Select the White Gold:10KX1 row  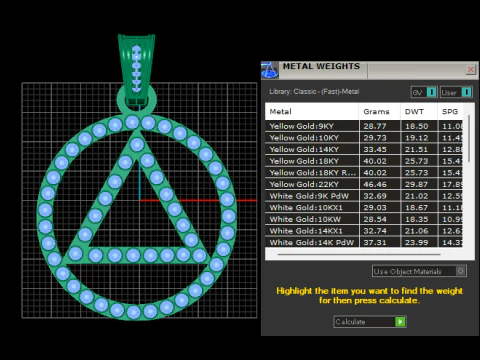(364, 207)
